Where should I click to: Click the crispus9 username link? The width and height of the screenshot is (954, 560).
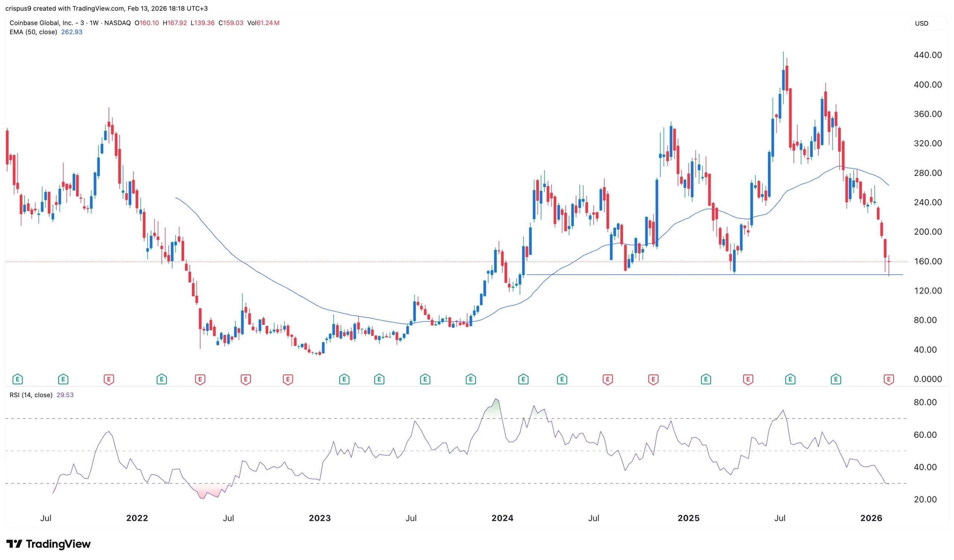pyautogui.click(x=19, y=8)
